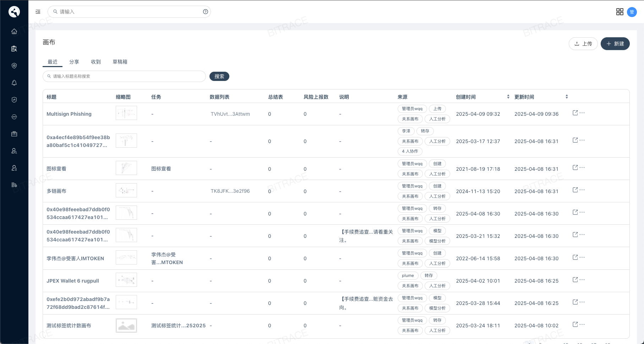644x344 pixels.
Task: Open the JPEX Wallet 6 rugpull title
Action: pos(73,281)
